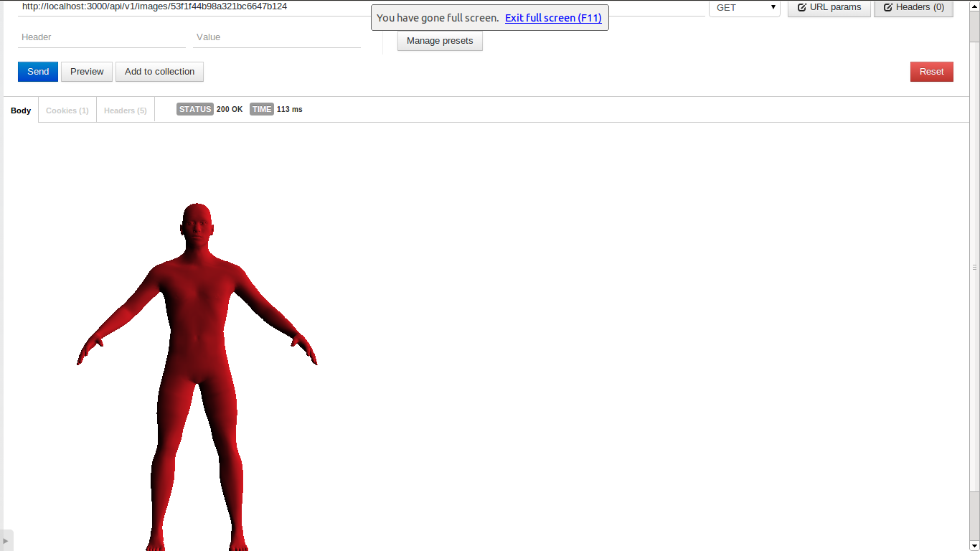The height and width of the screenshot is (551, 980).
Task: Switch to the Body response tab
Action: pos(21,110)
